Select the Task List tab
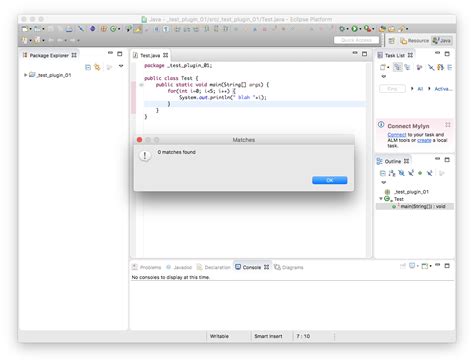The image size is (474, 364). point(395,55)
